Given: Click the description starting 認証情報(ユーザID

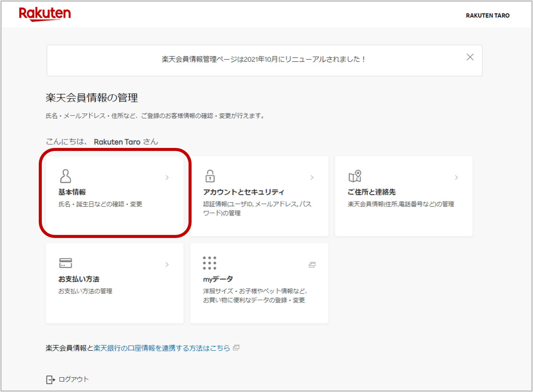Looking at the screenshot, I should click(257, 208).
